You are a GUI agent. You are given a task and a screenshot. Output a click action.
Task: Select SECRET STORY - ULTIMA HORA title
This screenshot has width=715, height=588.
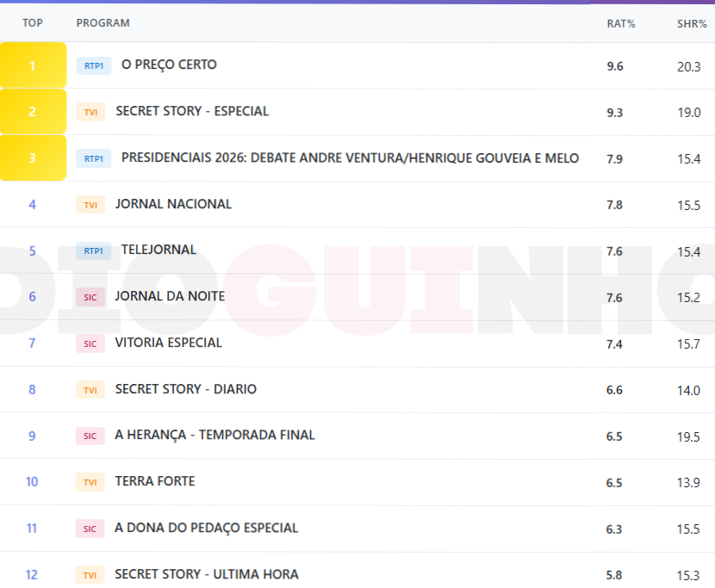tap(207, 574)
